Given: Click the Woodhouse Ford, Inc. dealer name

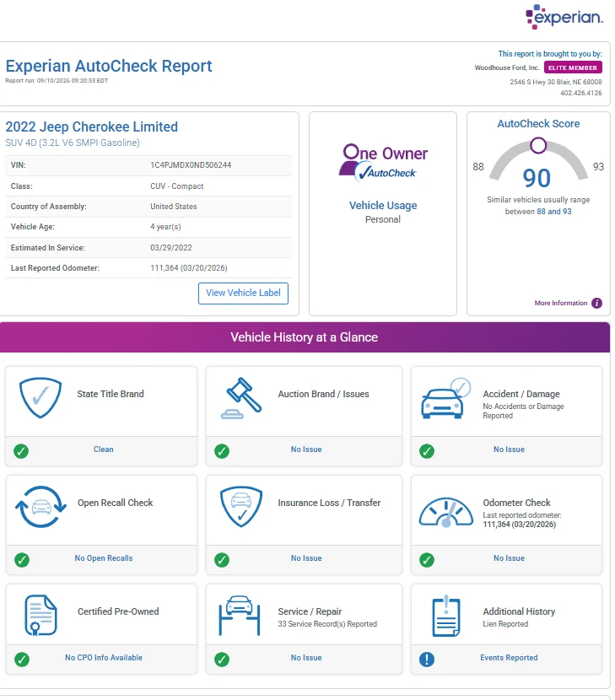Looking at the screenshot, I should 507,67.
